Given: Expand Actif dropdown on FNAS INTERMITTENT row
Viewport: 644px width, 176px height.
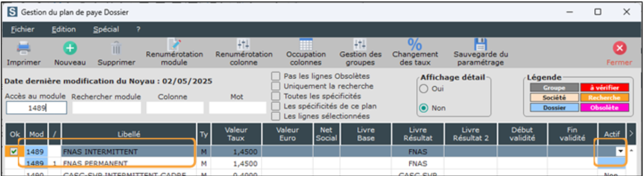Looking at the screenshot, I should (621, 152).
